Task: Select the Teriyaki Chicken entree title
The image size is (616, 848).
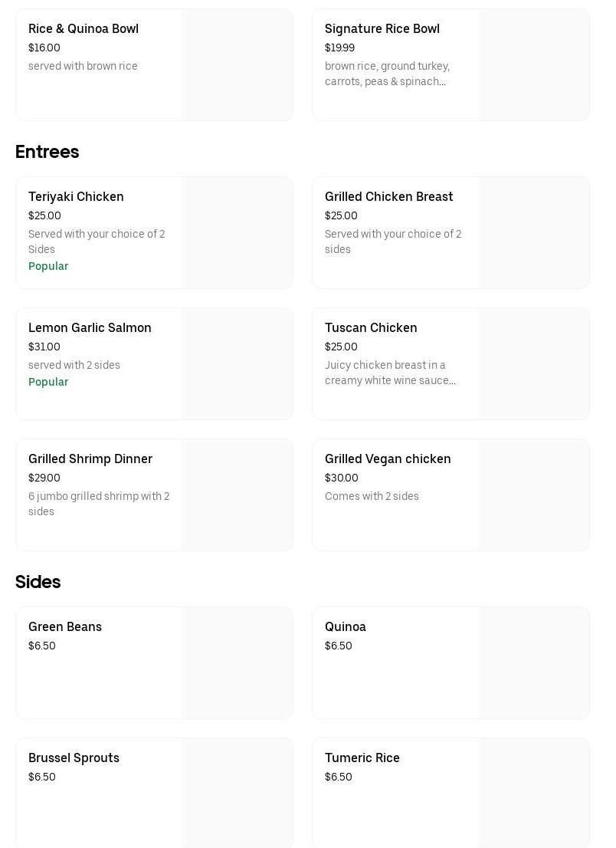Action: pyautogui.click(x=76, y=197)
